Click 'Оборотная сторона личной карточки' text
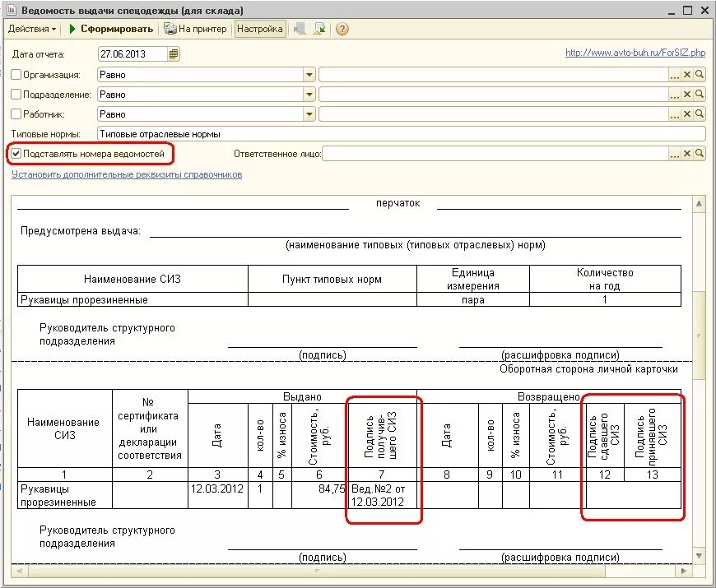 (588, 369)
